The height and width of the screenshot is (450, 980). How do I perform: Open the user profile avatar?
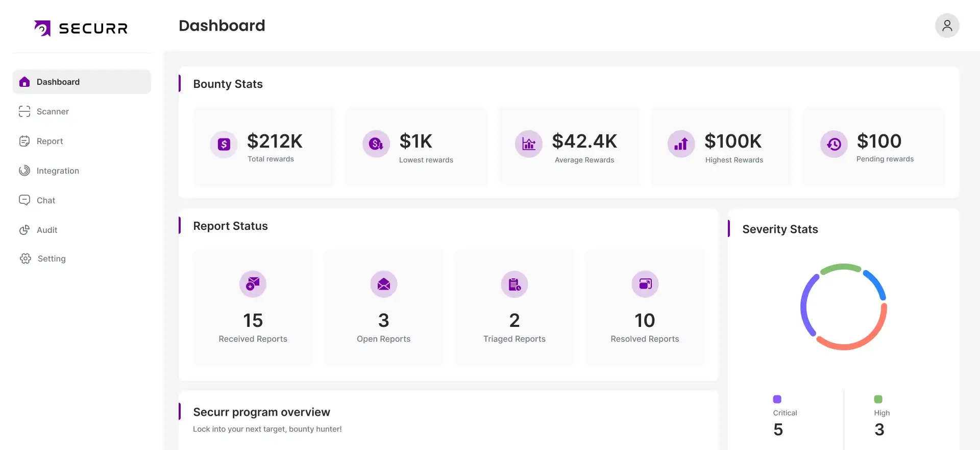coord(947,26)
